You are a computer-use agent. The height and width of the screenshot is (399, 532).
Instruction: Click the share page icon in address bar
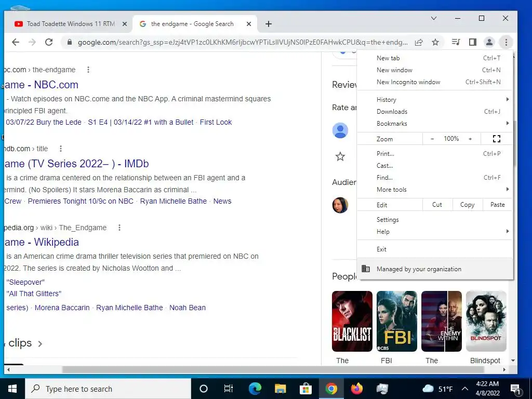click(x=419, y=42)
